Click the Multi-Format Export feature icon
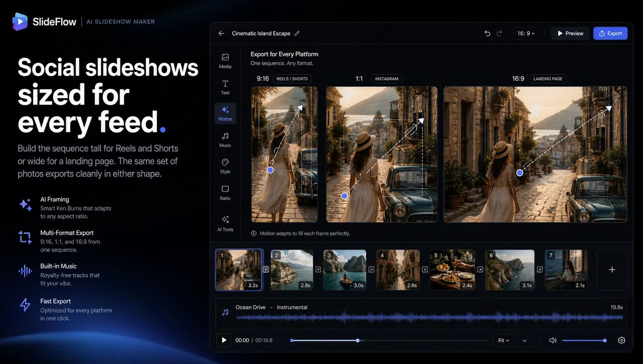643x364 pixels. click(25, 237)
